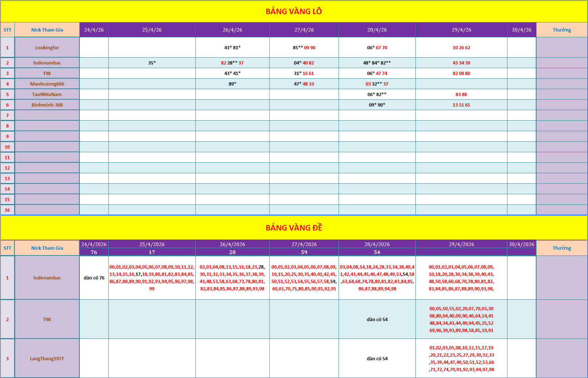The image size is (588, 378).
Task: Select the "dàn có 76" cell
Action: click(94, 278)
